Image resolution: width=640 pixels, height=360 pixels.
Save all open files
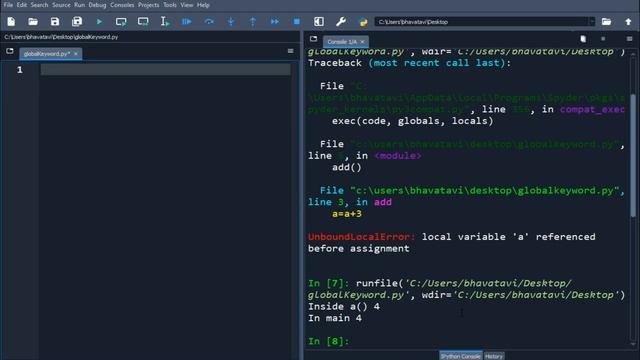tap(77, 22)
